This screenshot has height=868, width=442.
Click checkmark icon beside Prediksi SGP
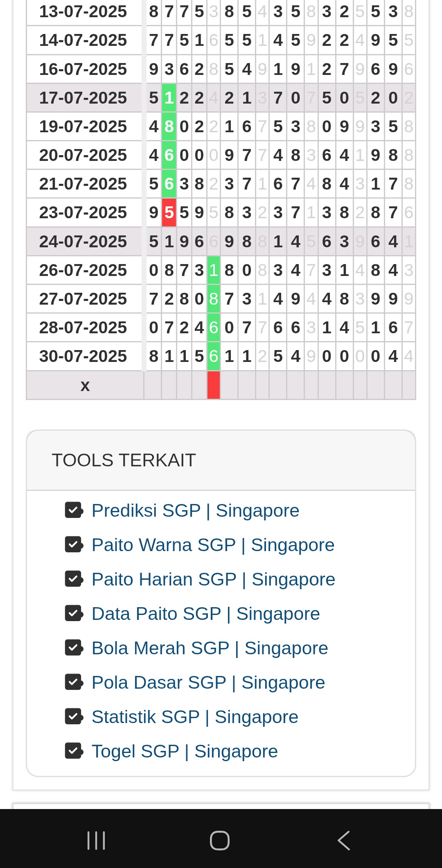tap(74, 510)
